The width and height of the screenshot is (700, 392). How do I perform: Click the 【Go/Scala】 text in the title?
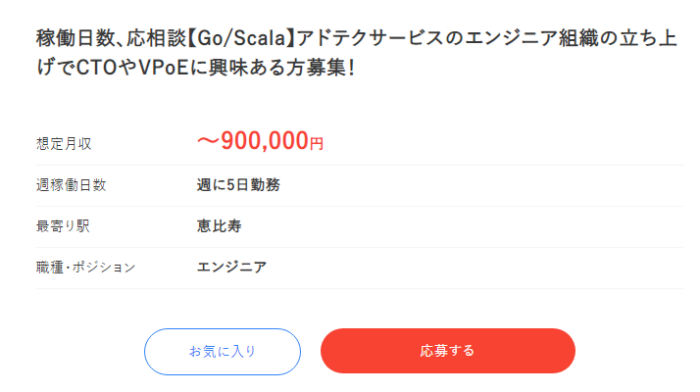coord(240,38)
